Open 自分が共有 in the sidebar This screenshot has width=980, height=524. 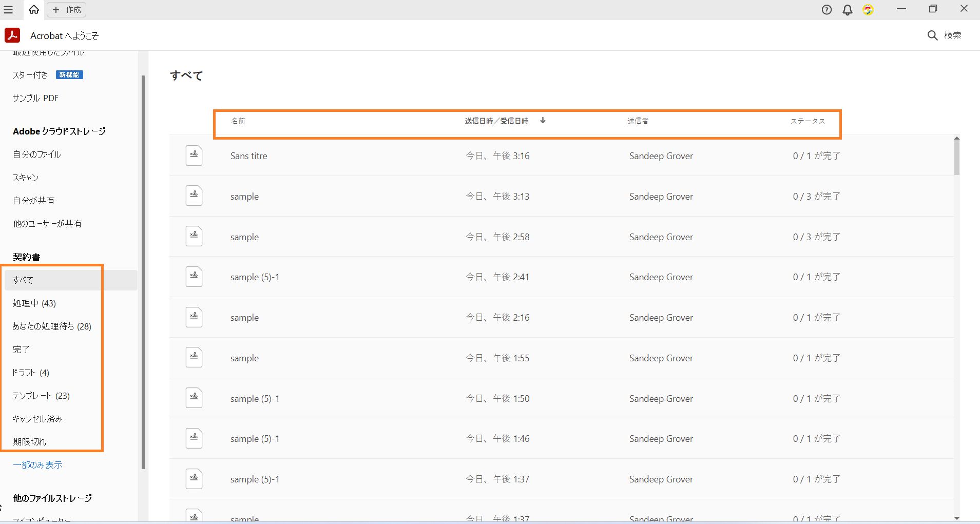tap(34, 201)
